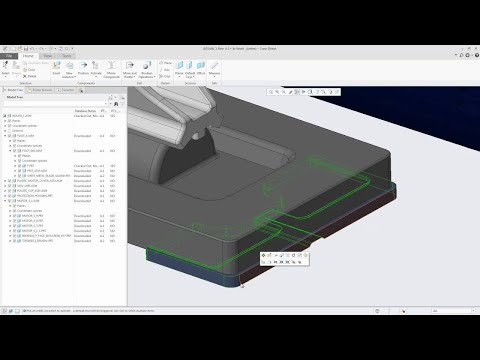Enable the Sections checkbox in model tree
Image resolution: width=480 pixels, height=360 pixels.
(x=10, y=131)
